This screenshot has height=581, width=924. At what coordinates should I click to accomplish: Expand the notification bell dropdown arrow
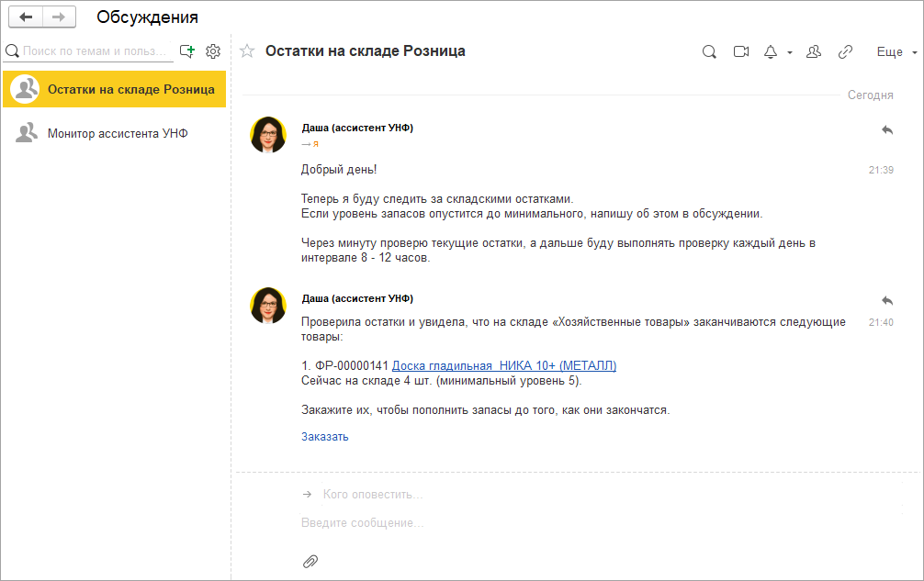790,53
